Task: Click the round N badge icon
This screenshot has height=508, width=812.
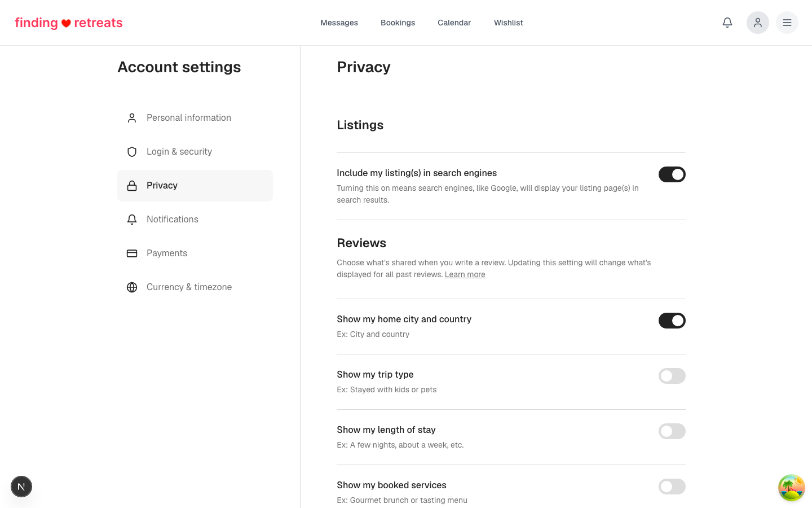Action: click(21, 487)
